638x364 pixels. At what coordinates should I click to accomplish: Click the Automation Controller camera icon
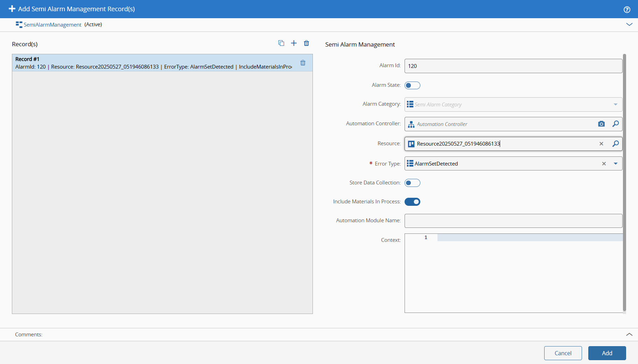click(x=601, y=124)
